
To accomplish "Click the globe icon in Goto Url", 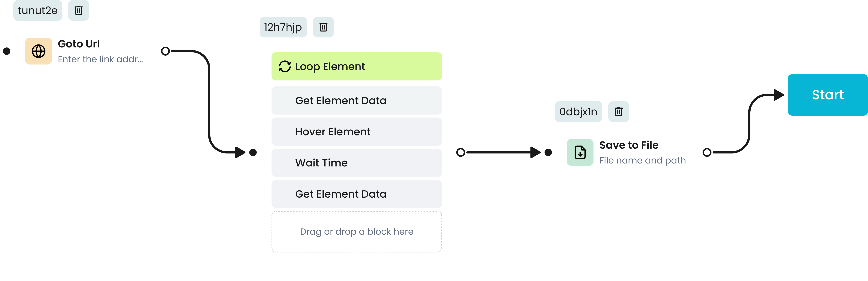I will click(x=38, y=51).
